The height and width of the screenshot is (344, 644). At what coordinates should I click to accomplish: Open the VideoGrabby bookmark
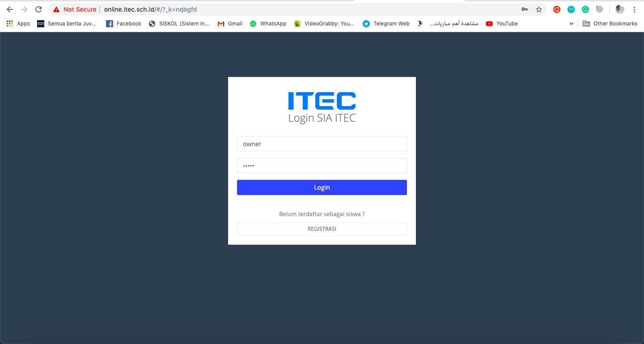(324, 24)
